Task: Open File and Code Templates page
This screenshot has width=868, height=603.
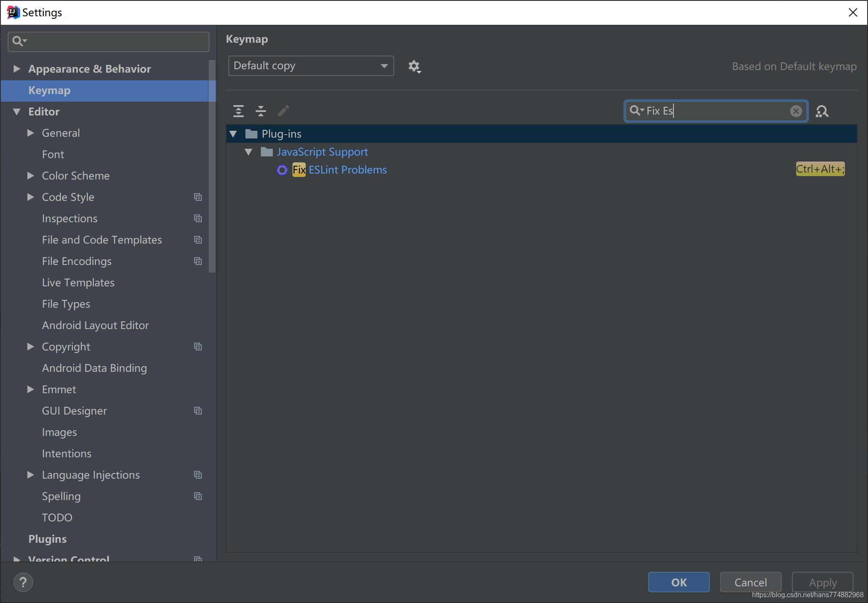Action: 102,240
